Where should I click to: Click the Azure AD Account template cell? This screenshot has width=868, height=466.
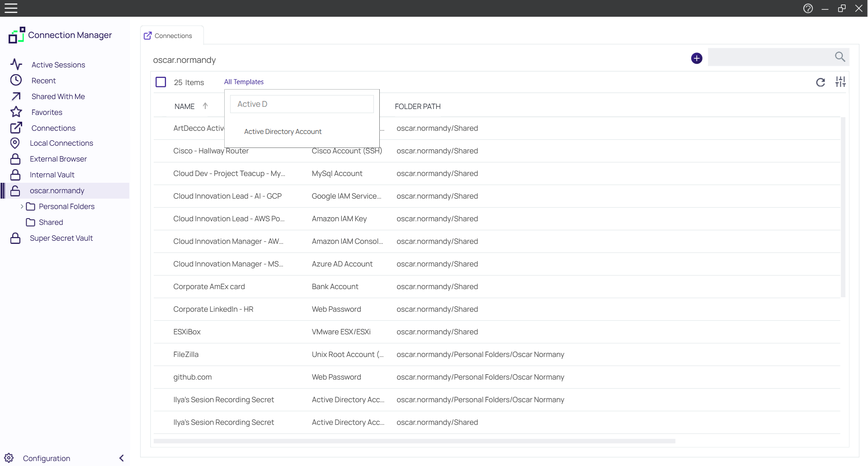[x=342, y=264]
